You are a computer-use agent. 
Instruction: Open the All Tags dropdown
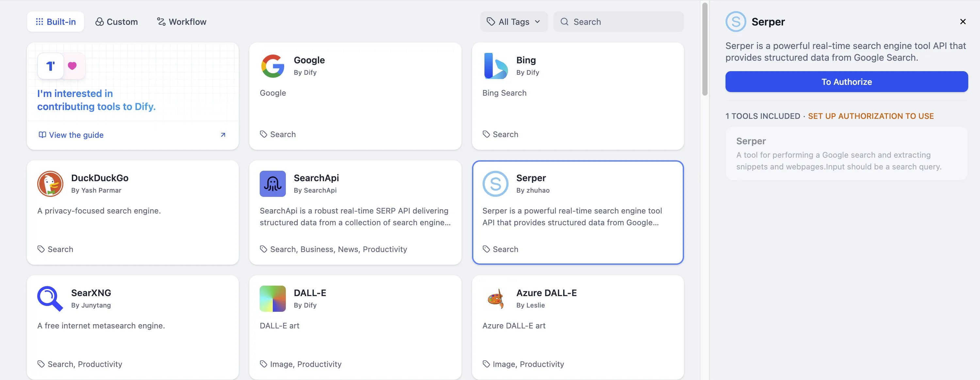pyautogui.click(x=513, y=22)
